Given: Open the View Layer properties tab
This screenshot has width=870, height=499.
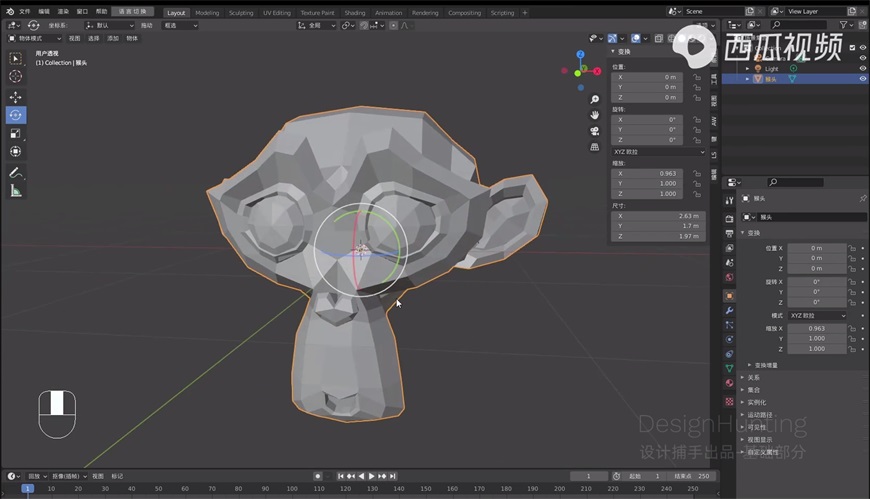Looking at the screenshot, I should [x=729, y=248].
